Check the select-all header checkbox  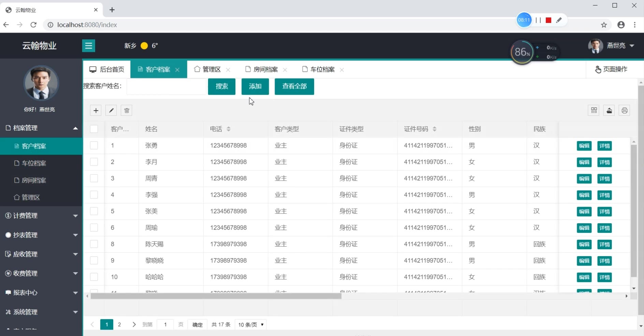[94, 129]
